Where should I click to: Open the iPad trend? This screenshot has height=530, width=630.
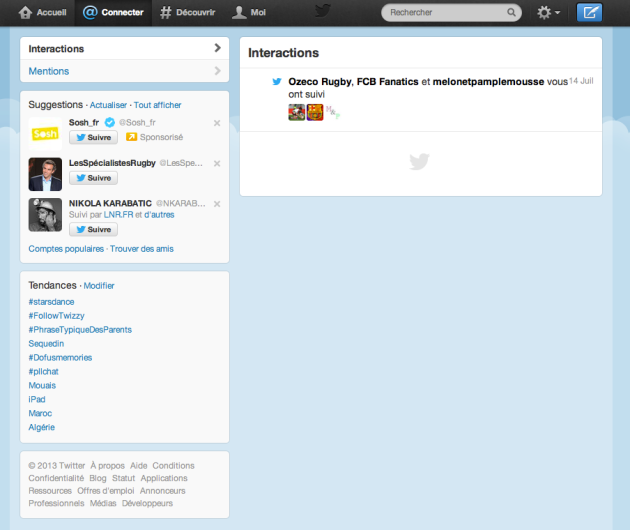pos(37,399)
